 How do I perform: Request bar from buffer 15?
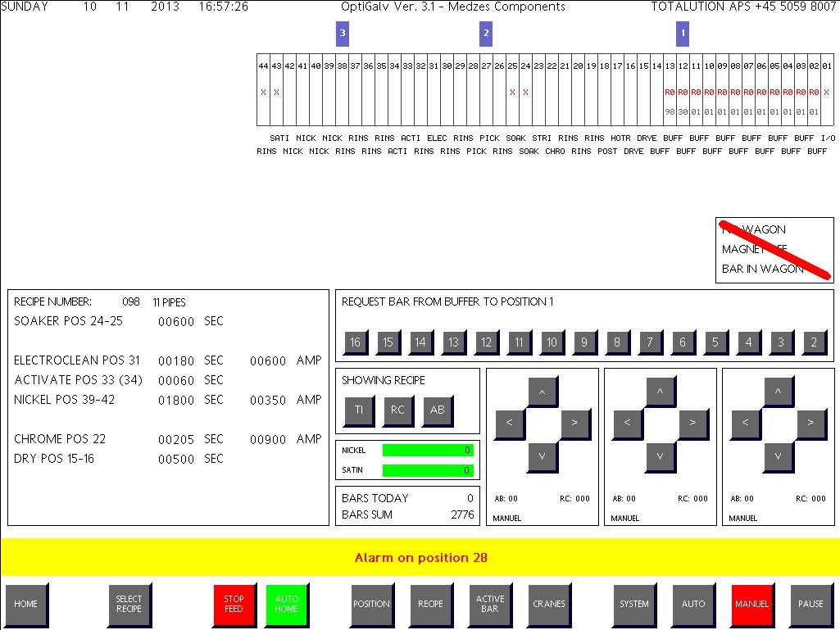388,343
